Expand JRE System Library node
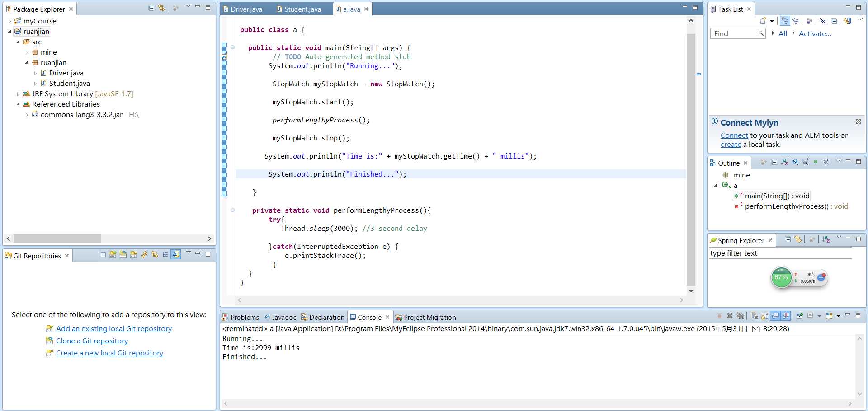This screenshot has width=868, height=411. 18,94
